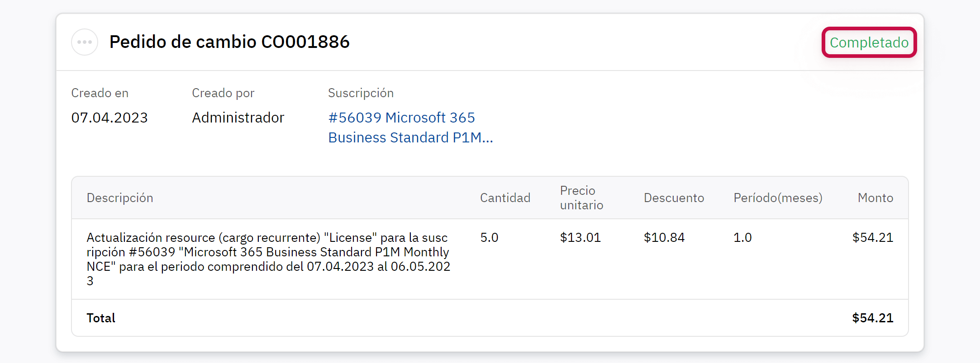Click the unit price $13.01
Screen dimensions: 980x363
coord(580,238)
